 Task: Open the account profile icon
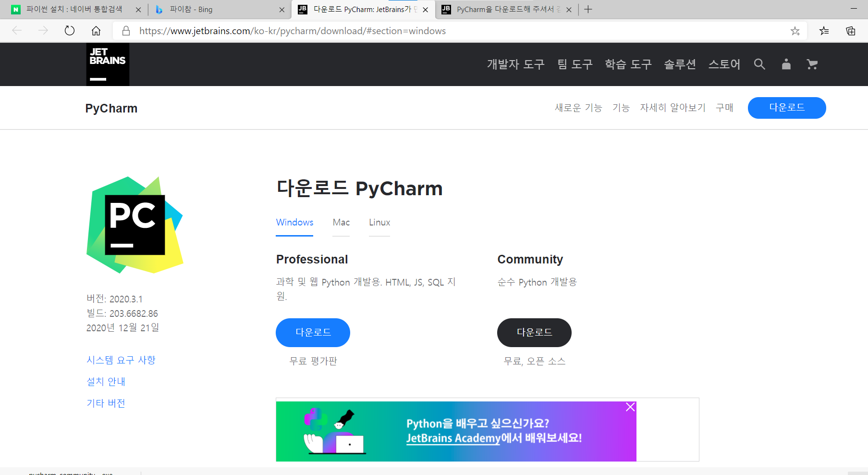tap(786, 64)
